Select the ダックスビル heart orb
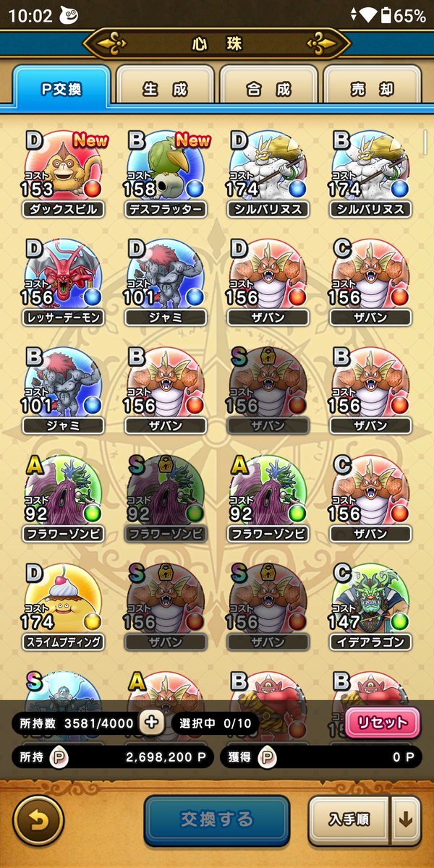 point(64,174)
